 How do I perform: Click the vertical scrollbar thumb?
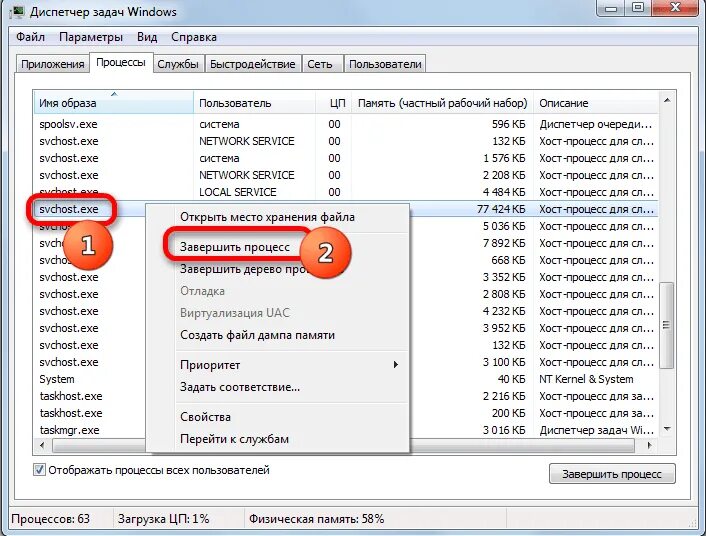point(667,325)
